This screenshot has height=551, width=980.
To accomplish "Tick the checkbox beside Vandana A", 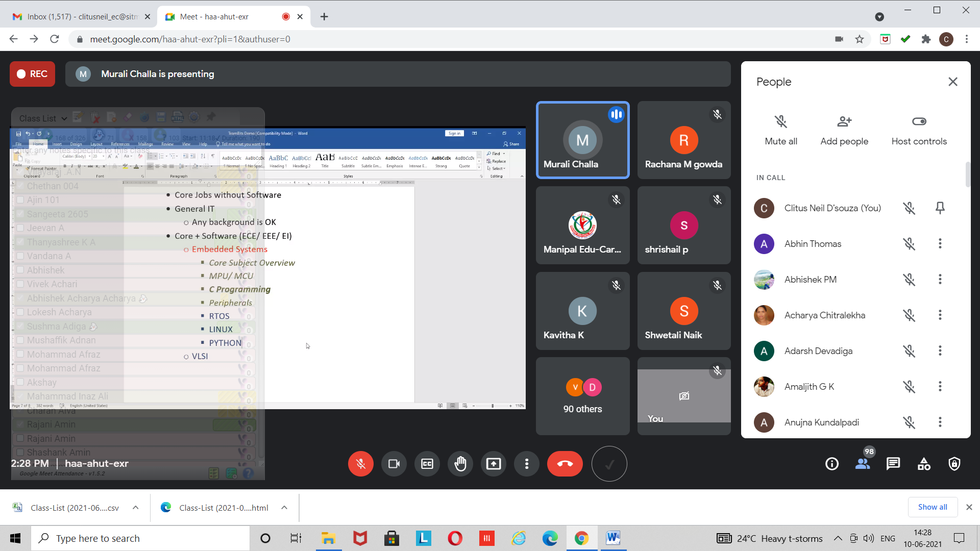I will [20, 256].
